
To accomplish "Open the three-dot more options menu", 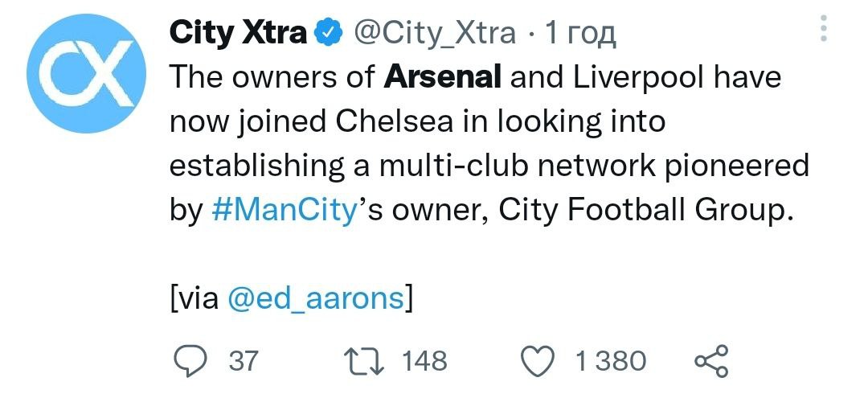I will click(822, 31).
